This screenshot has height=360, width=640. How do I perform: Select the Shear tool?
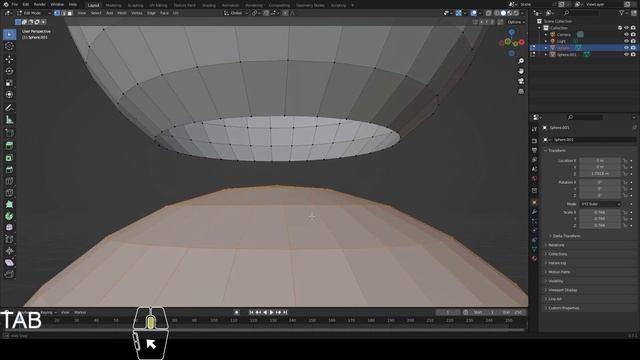pos(9,263)
